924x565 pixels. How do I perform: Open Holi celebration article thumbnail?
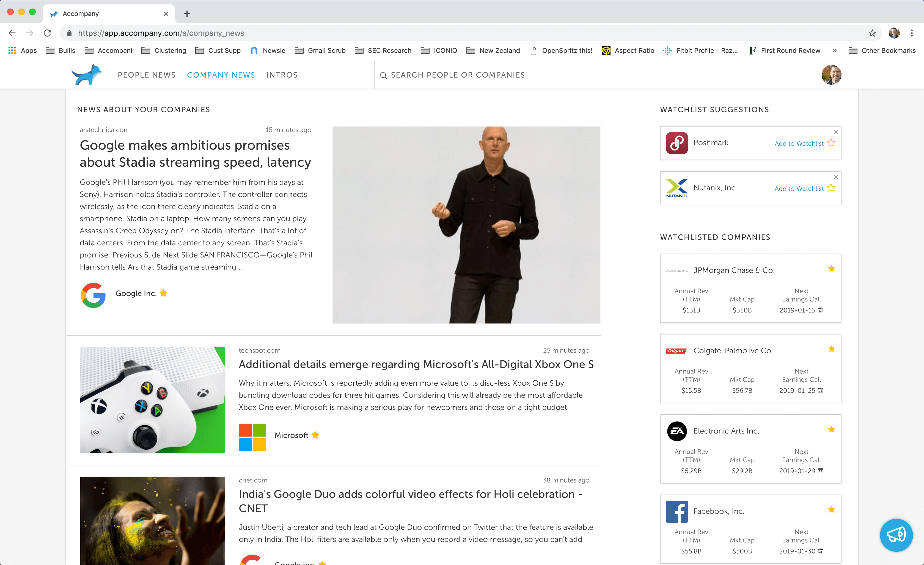tap(152, 521)
